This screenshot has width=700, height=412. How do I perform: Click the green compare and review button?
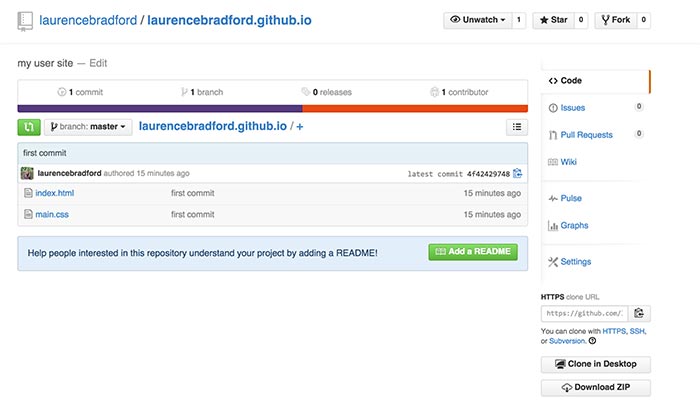pos(29,127)
